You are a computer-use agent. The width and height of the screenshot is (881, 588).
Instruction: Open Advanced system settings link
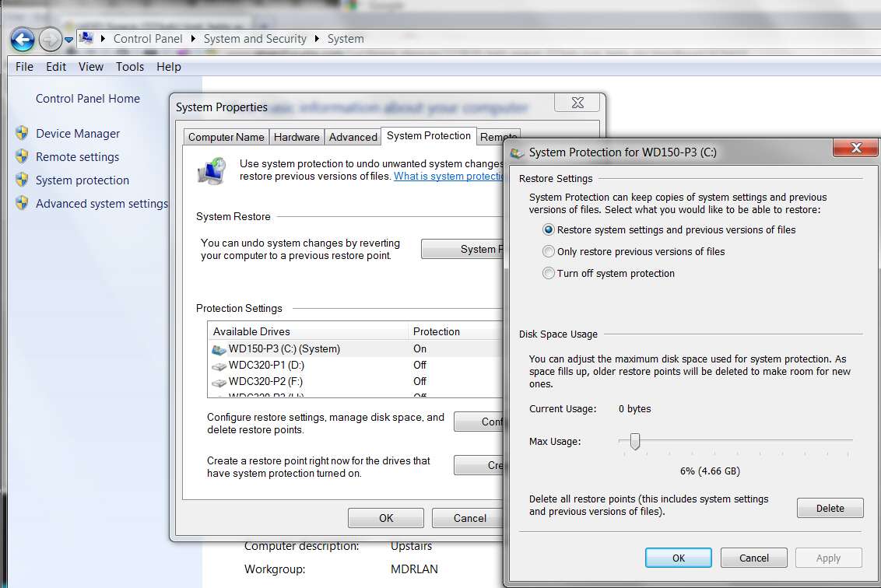click(x=102, y=204)
